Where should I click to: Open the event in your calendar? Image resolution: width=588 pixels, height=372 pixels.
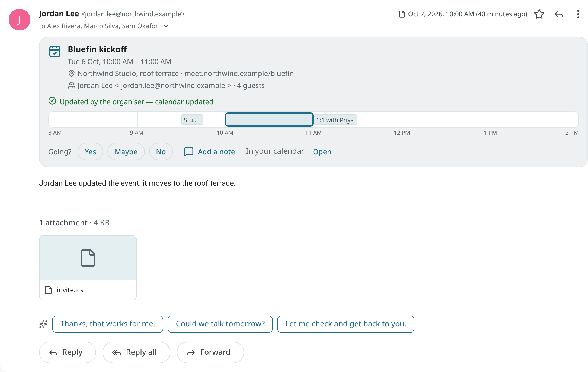[x=322, y=152]
